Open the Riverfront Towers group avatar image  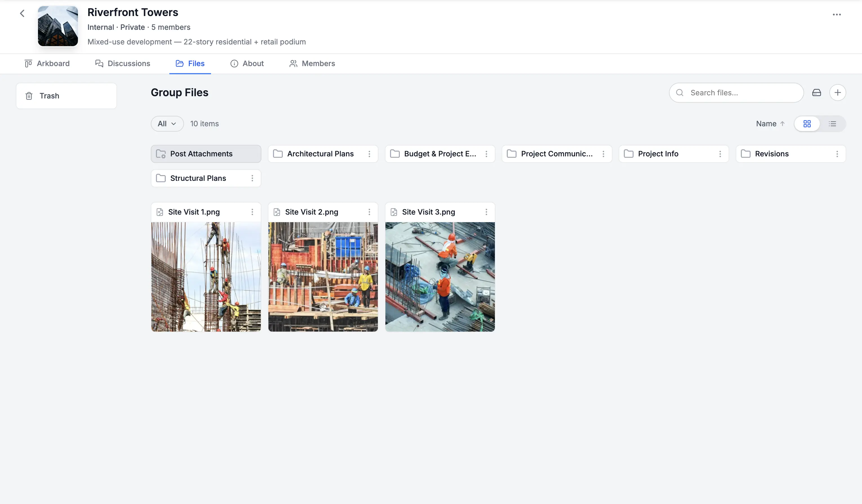(58, 26)
